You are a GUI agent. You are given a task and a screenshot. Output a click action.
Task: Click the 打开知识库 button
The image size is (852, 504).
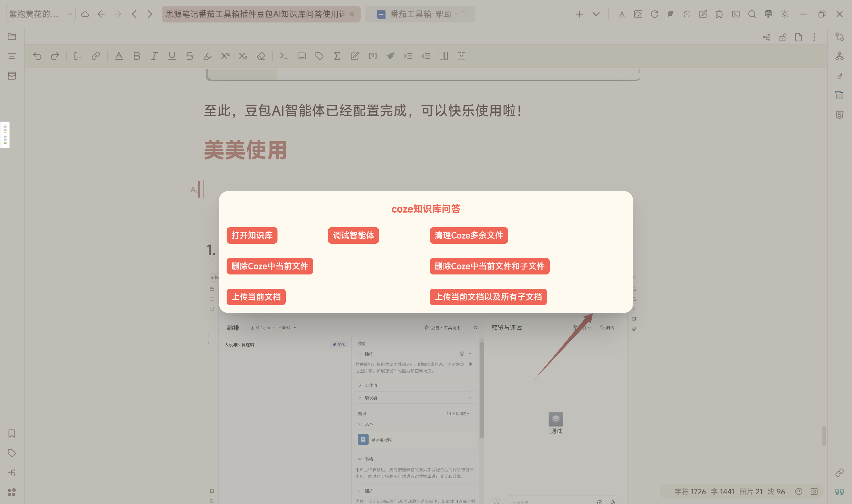pyautogui.click(x=252, y=235)
